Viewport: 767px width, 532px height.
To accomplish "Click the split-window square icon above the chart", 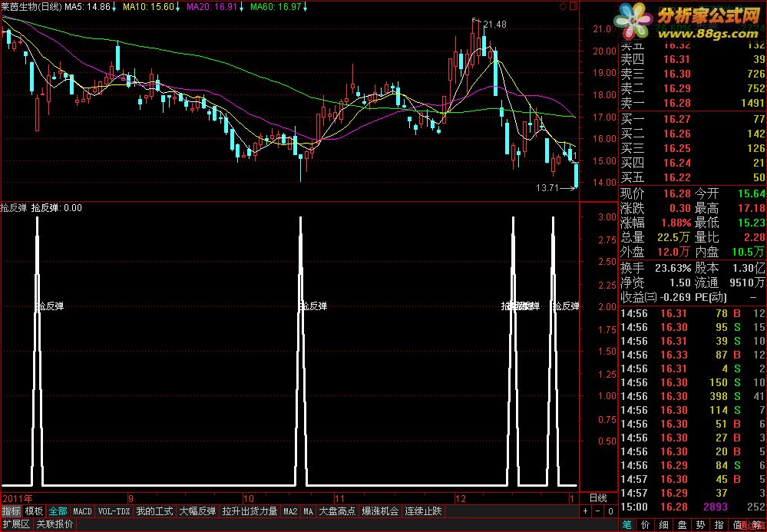I will point(574,6).
